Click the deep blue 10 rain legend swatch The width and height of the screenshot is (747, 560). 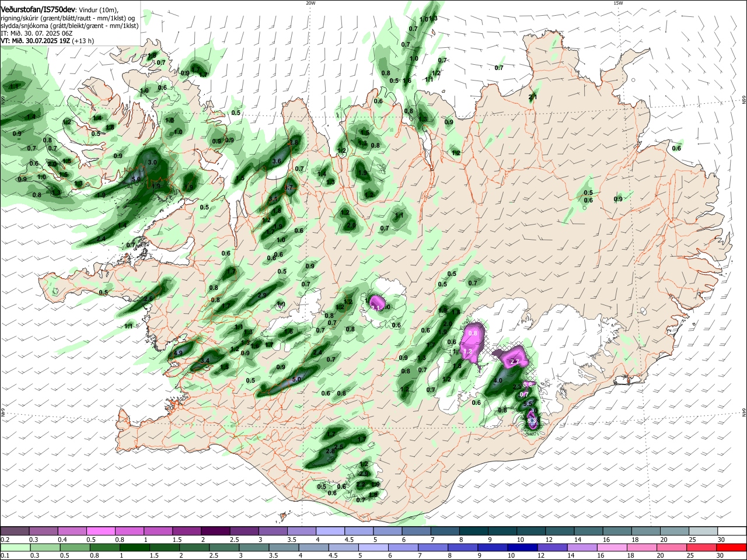[522, 547]
